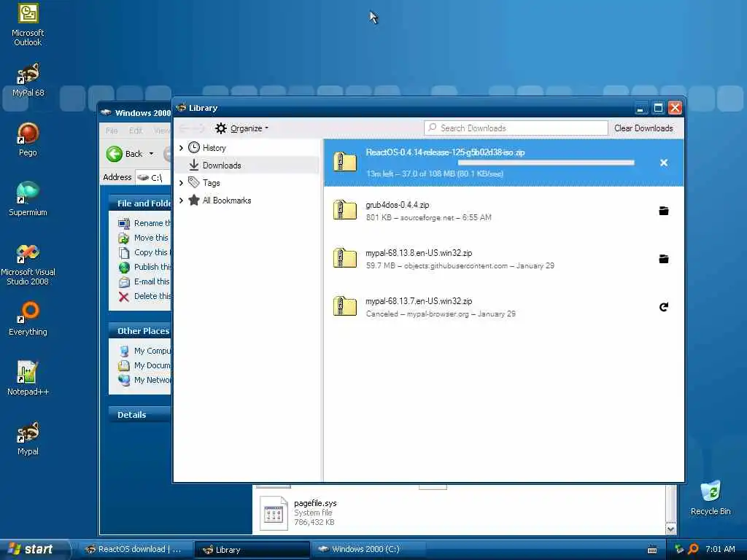Click Rename this file task in Explorer
This screenshot has width=747, height=560.
pos(145,223)
